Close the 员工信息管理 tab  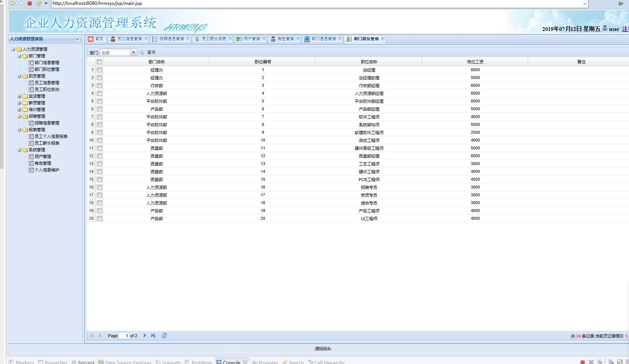coord(146,38)
